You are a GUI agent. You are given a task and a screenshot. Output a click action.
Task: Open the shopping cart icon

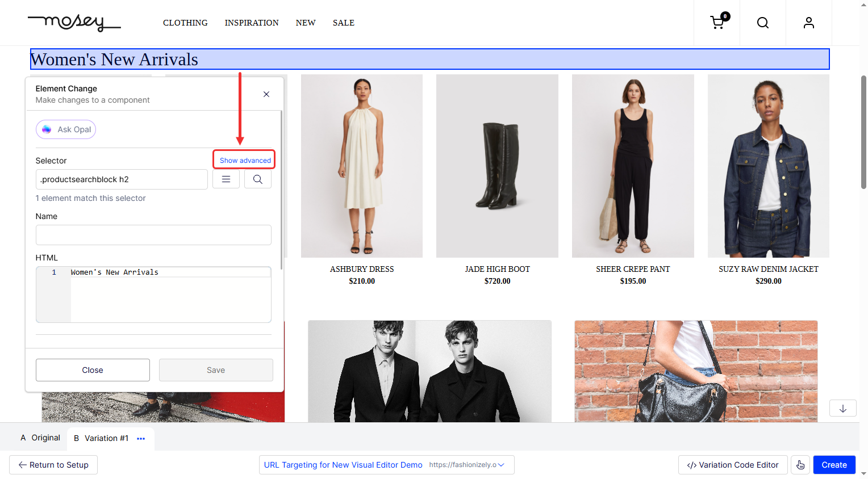pos(717,23)
